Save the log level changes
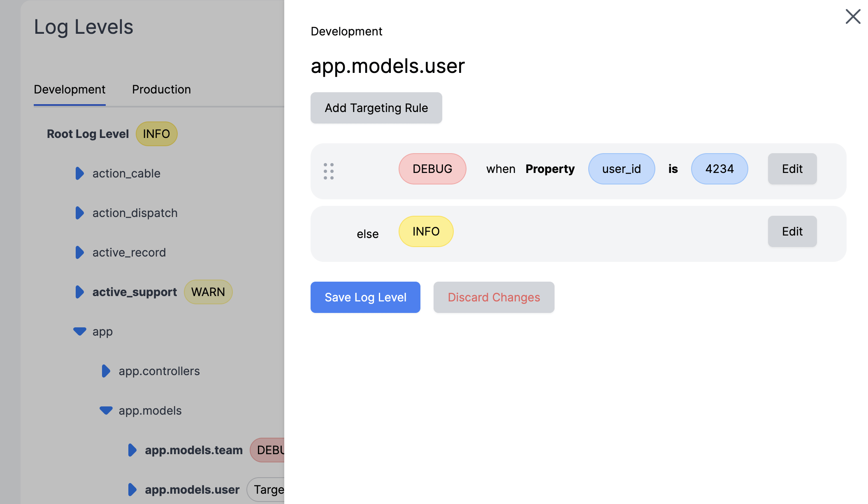 tap(365, 297)
